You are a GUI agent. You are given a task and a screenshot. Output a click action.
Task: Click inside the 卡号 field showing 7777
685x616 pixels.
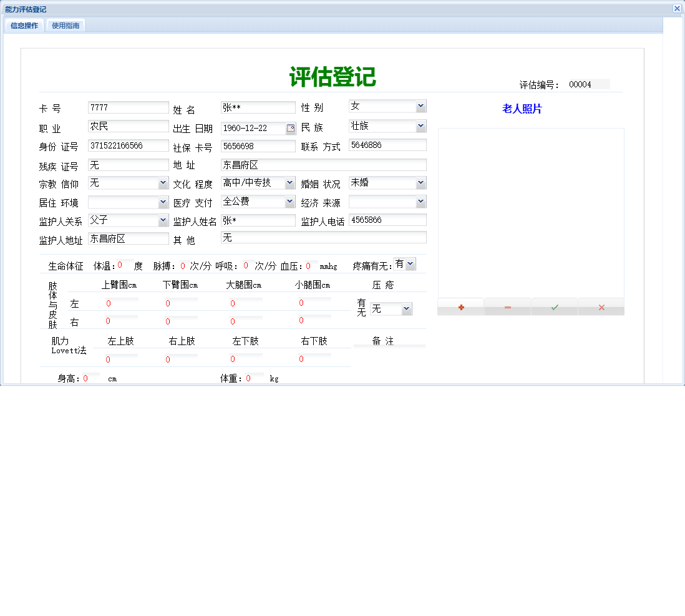click(x=128, y=107)
